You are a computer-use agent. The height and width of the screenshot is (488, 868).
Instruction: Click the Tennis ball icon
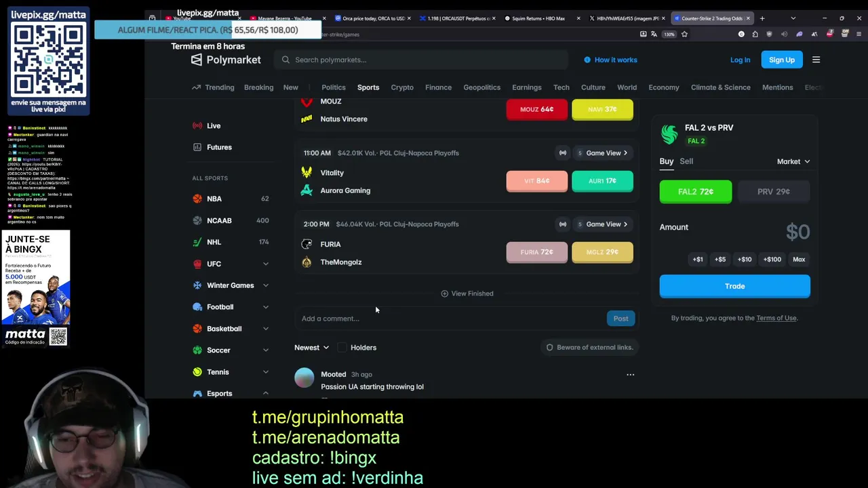point(197,372)
